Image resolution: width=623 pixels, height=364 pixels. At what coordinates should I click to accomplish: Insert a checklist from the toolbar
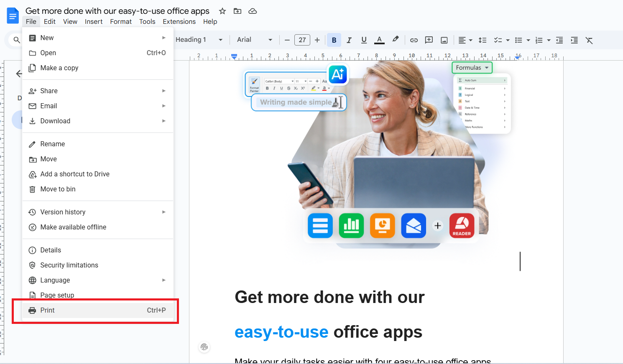click(498, 40)
